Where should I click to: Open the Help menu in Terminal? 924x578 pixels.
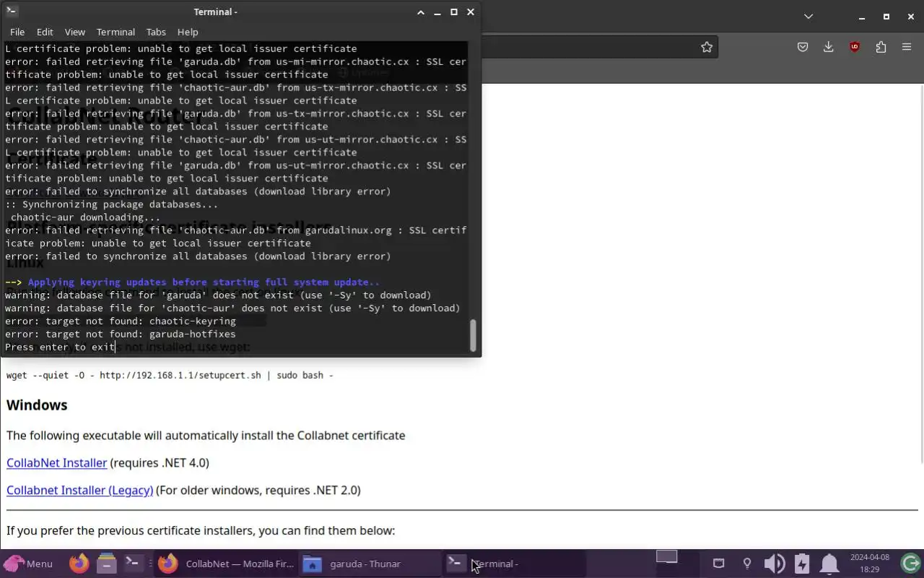point(188,32)
